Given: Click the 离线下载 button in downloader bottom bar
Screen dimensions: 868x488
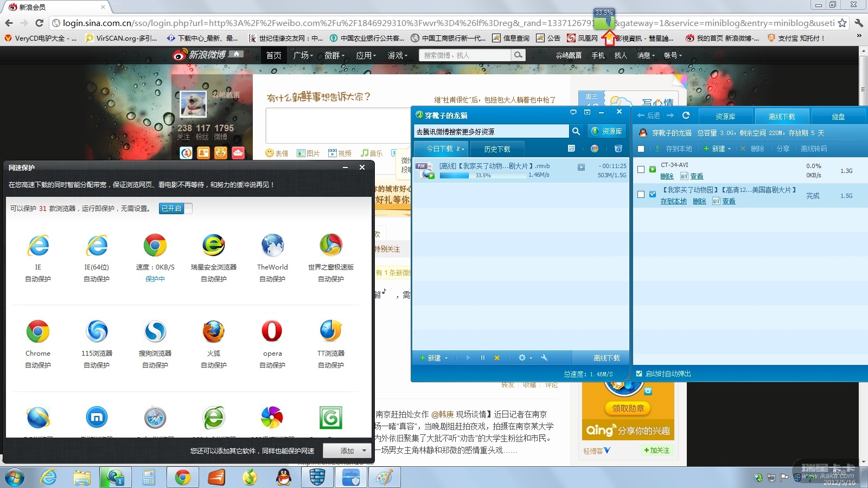Looking at the screenshot, I should [x=607, y=358].
